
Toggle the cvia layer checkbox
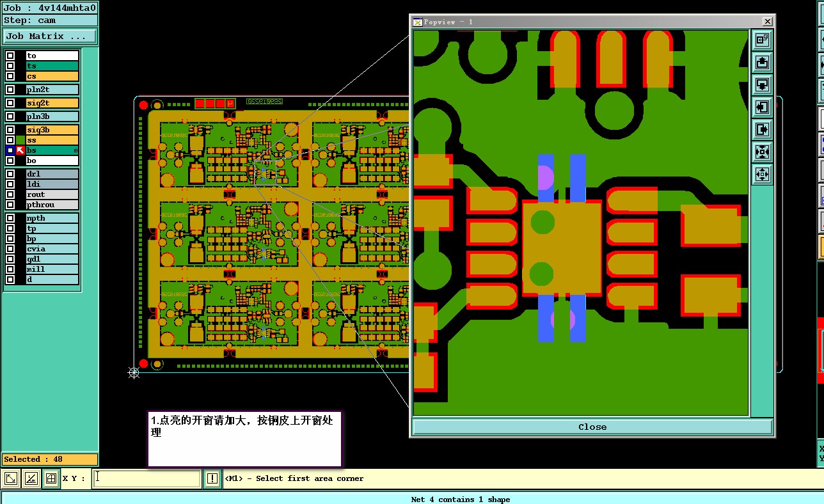pos(10,249)
